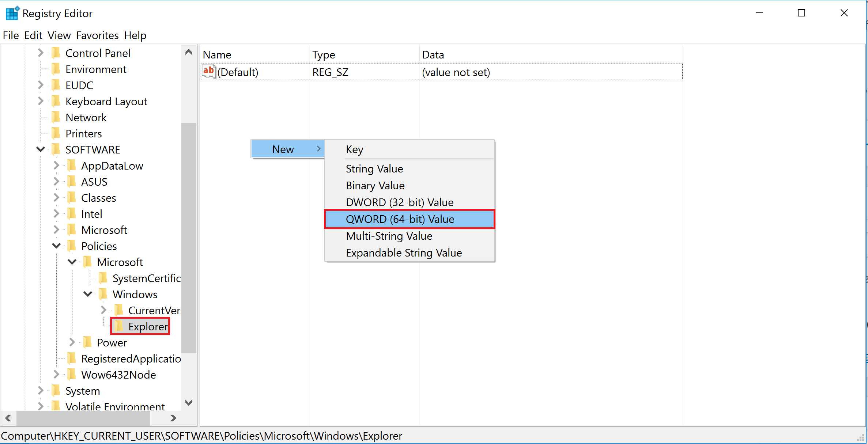The image size is (868, 444).
Task: Expand the Classes tree node
Action: pos(56,198)
